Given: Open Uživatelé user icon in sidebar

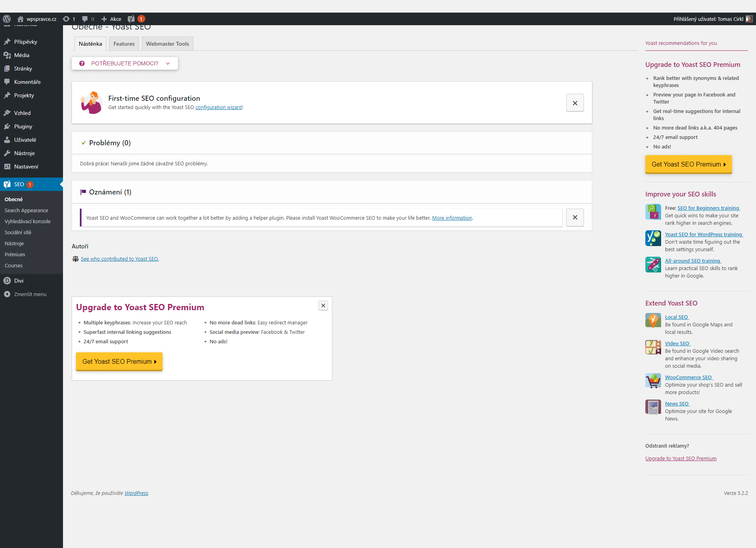Looking at the screenshot, I should 7,140.
